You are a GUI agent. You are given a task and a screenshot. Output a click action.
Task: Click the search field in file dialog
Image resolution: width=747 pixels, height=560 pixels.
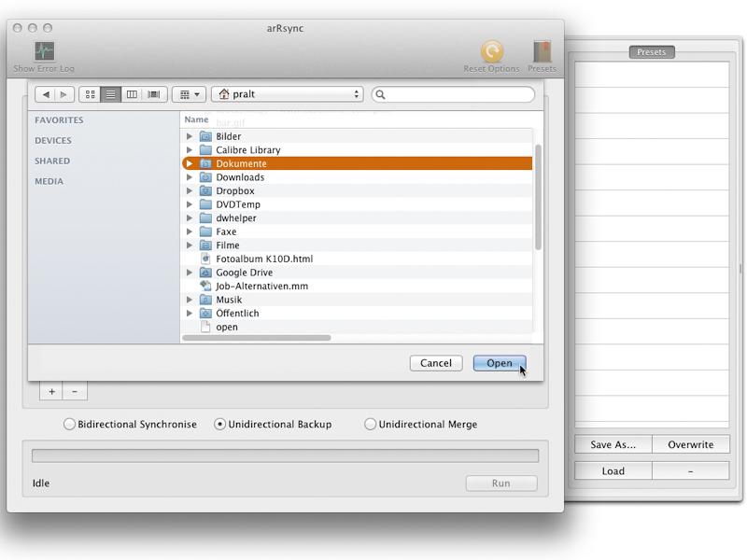tap(453, 94)
